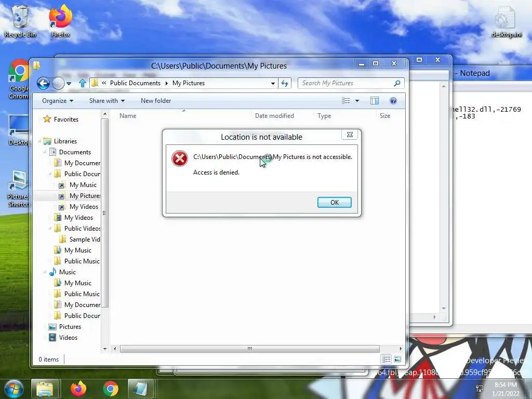Switch to large icons view in status bar
The image size is (532, 399).
coord(397,360)
